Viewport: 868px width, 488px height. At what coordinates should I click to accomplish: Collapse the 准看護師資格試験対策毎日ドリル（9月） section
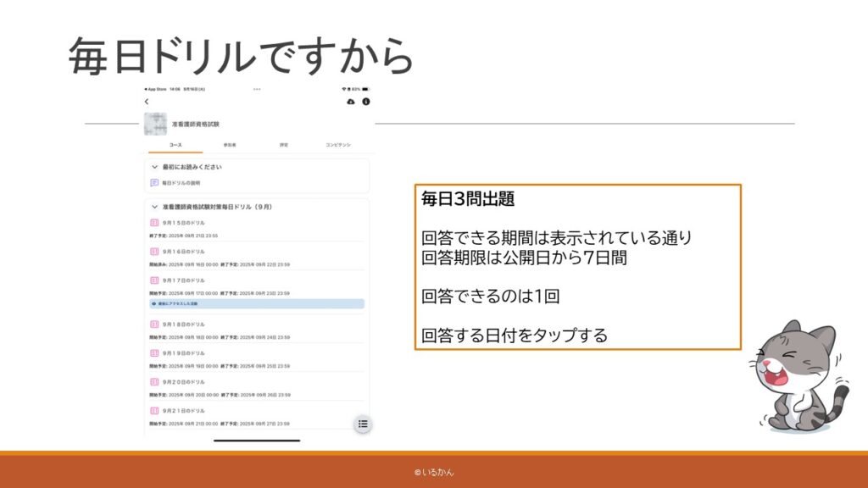click(x=155, y=207)
